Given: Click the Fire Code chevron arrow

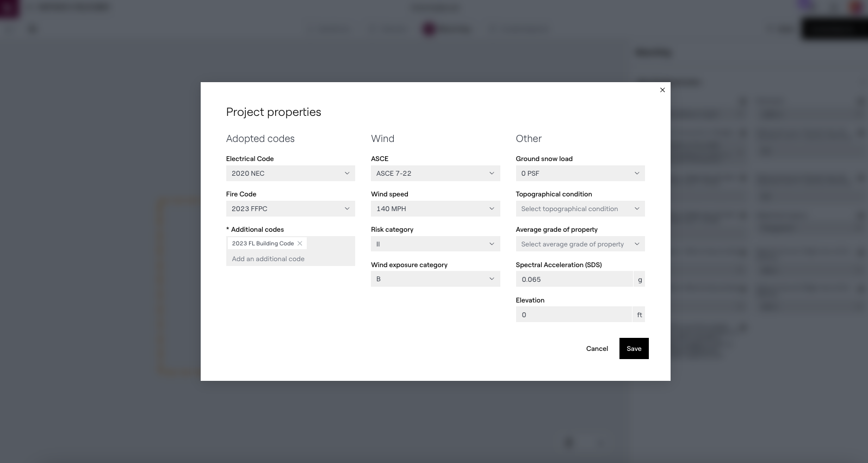Looking at the screenshot, I should (x=347, y=209).
